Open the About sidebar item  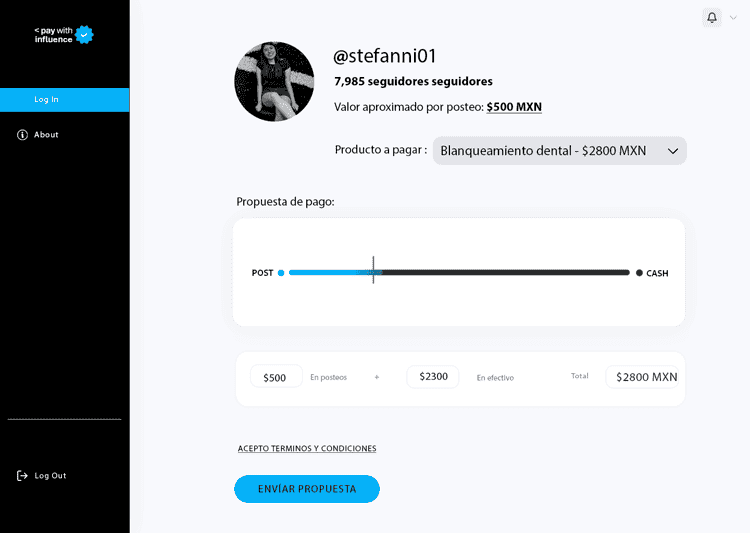click(46, 135)
